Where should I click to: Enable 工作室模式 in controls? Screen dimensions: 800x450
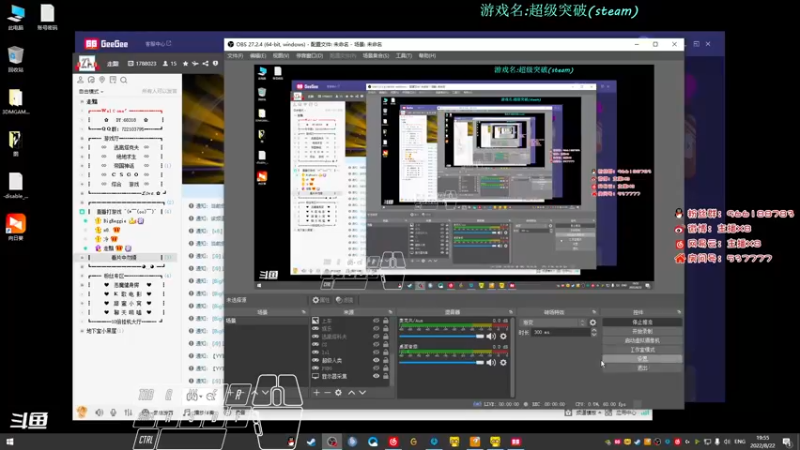[642, 349]
